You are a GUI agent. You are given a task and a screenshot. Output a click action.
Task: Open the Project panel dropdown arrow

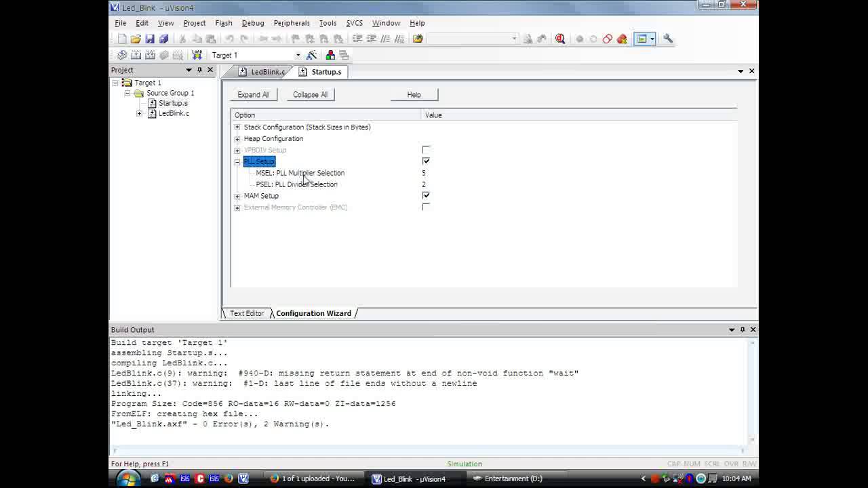tap(189, 70)
